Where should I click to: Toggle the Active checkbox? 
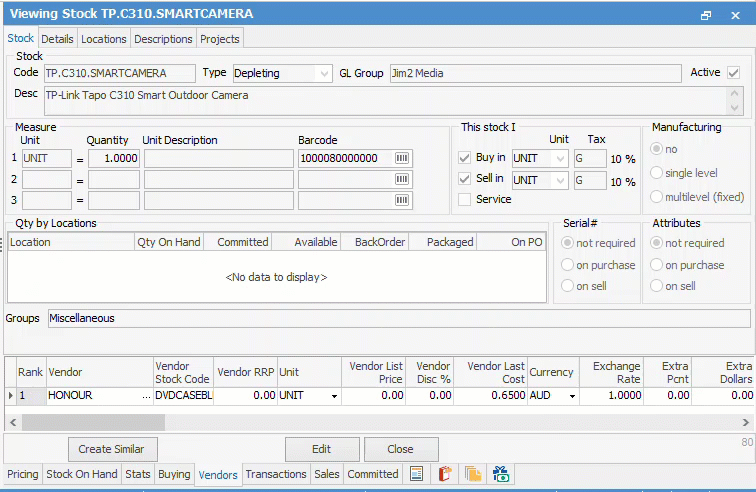[734, 73]
